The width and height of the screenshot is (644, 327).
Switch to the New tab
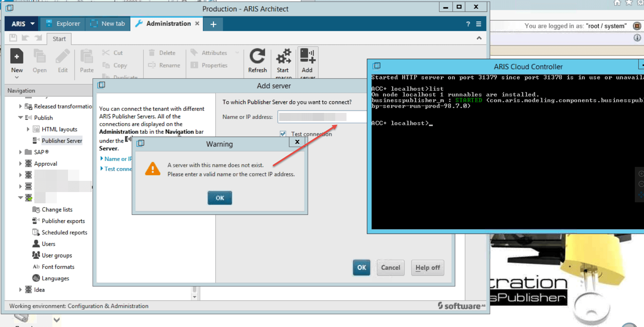tap(108, 24)
